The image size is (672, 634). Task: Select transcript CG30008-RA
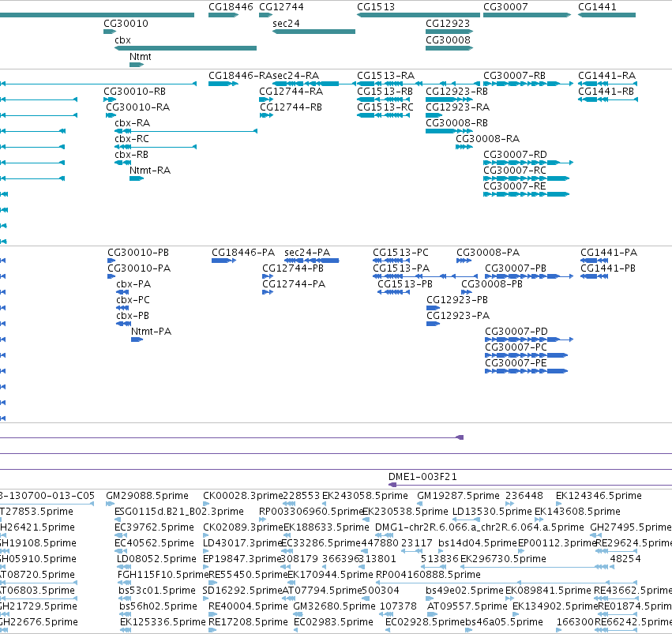487,139
